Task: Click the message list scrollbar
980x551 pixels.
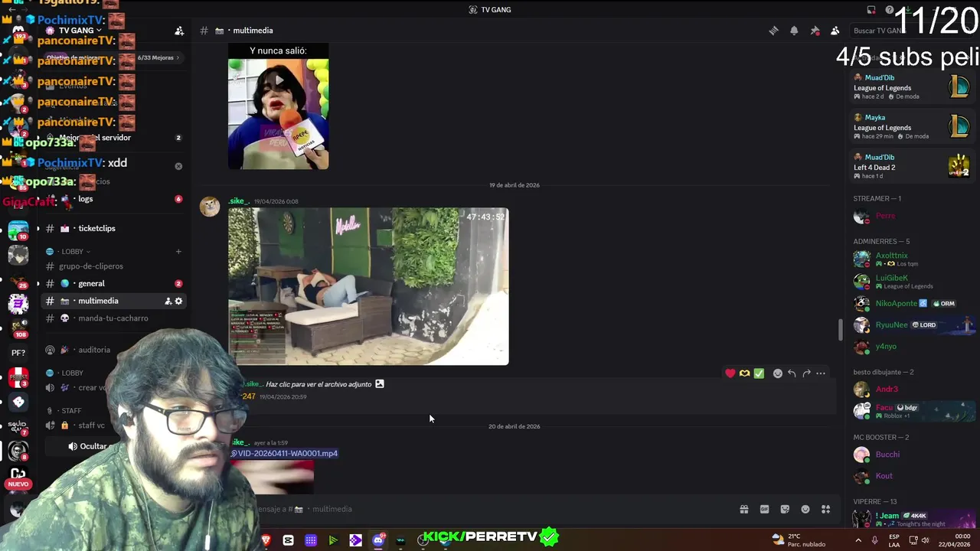Action: click(841, 330)
